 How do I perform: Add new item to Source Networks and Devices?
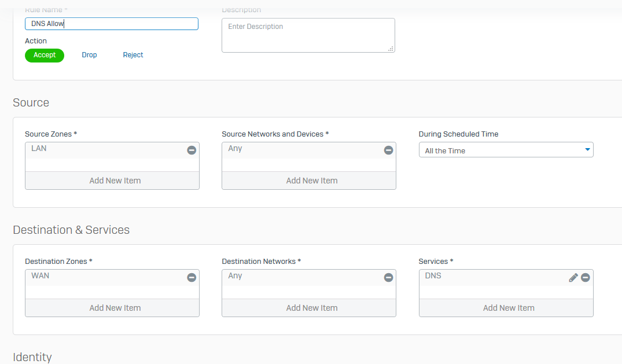click(311, 181)
